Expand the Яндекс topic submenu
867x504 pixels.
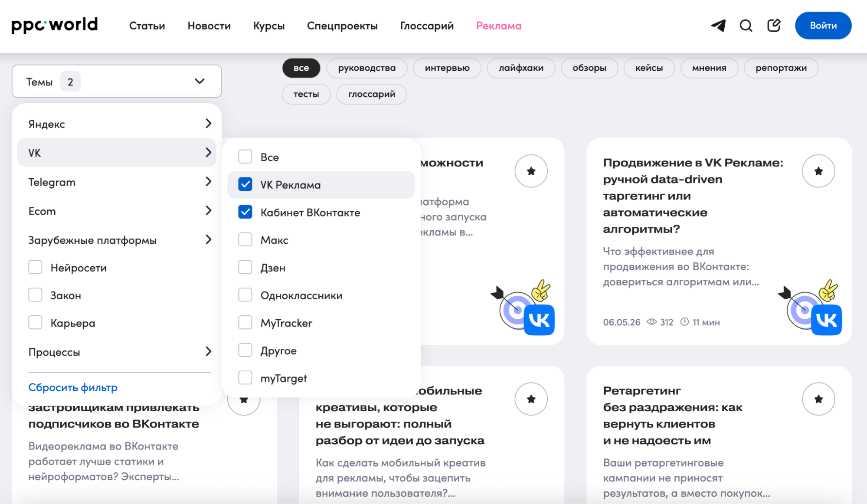(117, 124)
